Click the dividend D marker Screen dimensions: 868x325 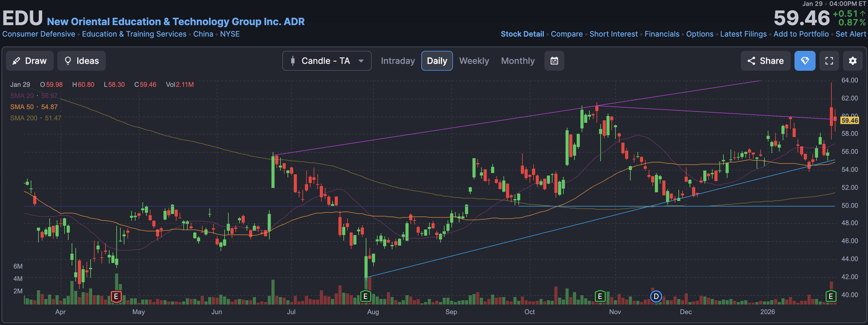tap(656, 297)
